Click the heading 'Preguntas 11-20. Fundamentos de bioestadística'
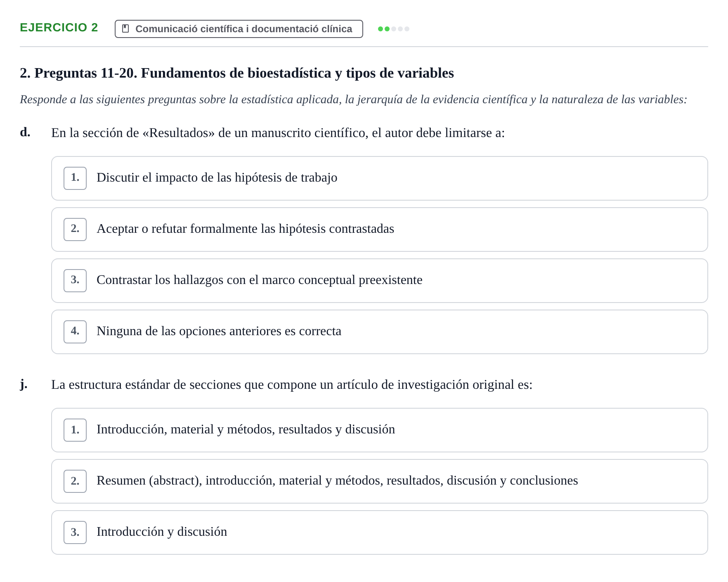This screenshot has width=728, height=582. [x=237, y=73]
